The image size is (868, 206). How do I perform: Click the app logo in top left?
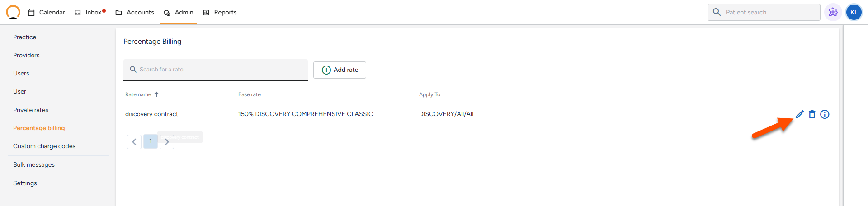pyautogui.click(x=13, y=12)
